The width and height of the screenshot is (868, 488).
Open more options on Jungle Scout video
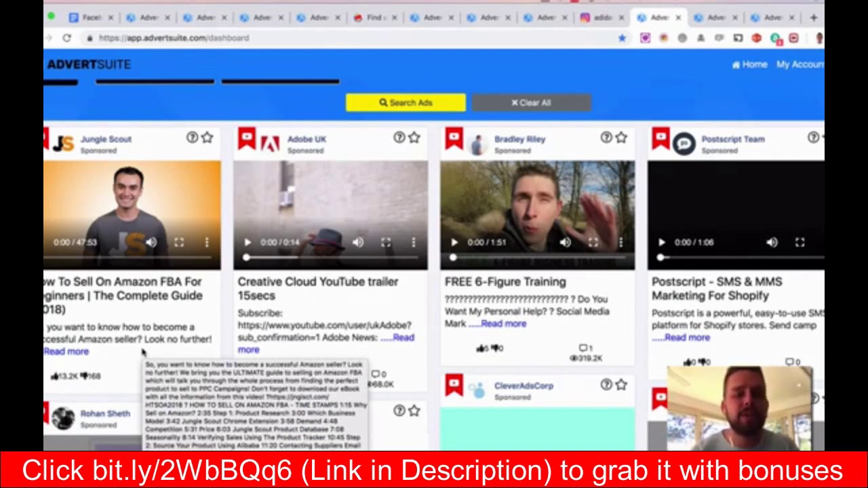click(x=207, y=242)
